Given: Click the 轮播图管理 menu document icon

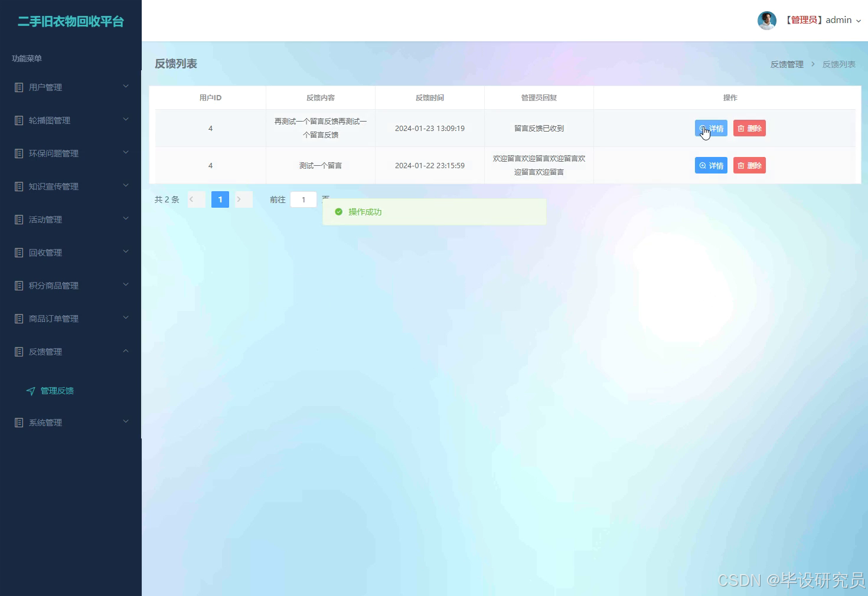Looking at the screenshot, I should pyautogui.click(x=19, y=120).
